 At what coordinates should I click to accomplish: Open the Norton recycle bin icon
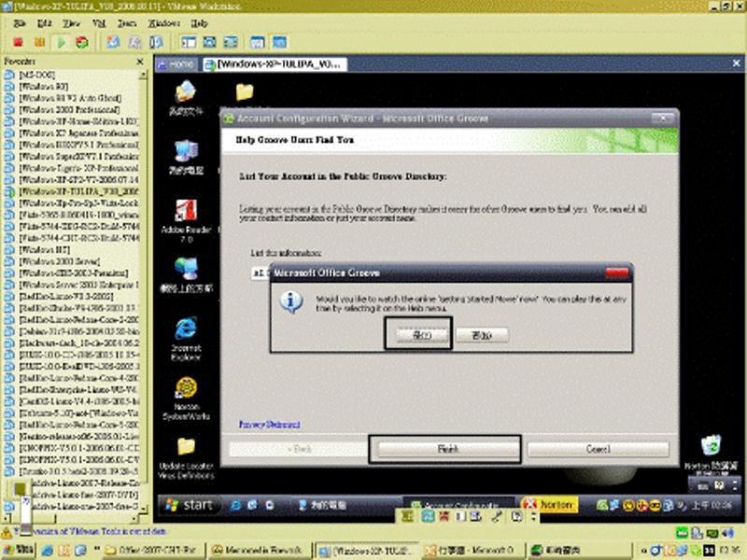[x=712, y=446]
